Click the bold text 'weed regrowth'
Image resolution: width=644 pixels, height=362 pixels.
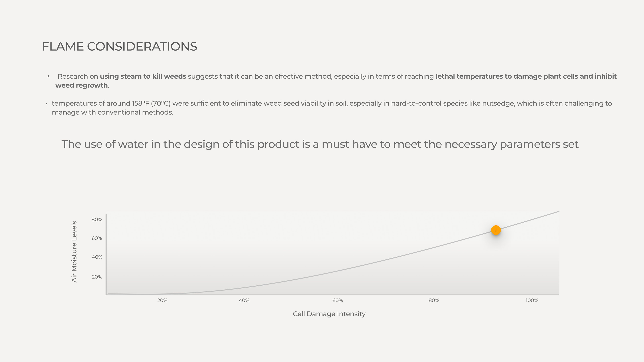82,85
